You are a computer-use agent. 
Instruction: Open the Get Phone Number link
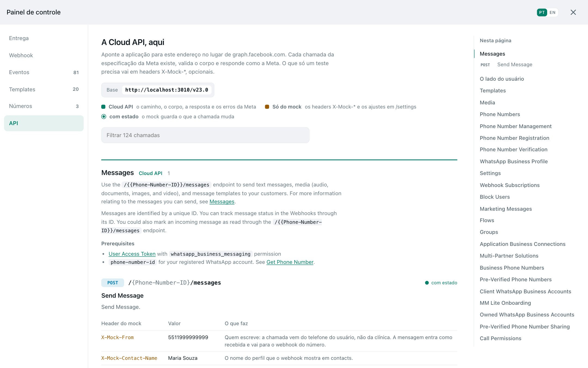(290, 262)
